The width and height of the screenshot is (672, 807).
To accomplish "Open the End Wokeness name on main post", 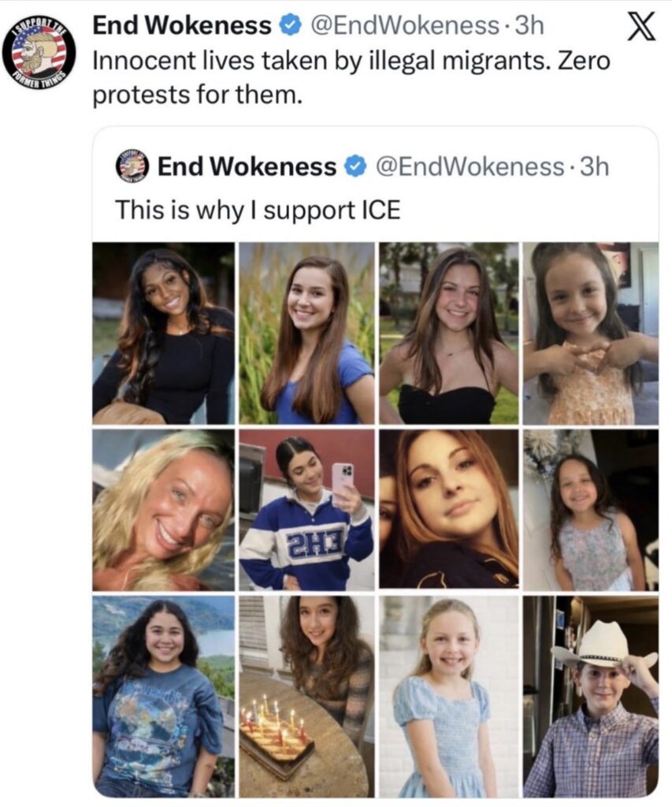I will pos(181,25).
